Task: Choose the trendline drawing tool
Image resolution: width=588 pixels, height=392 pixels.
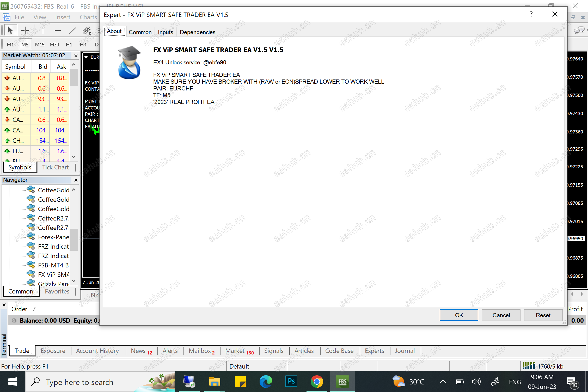Action: [72, 30]
